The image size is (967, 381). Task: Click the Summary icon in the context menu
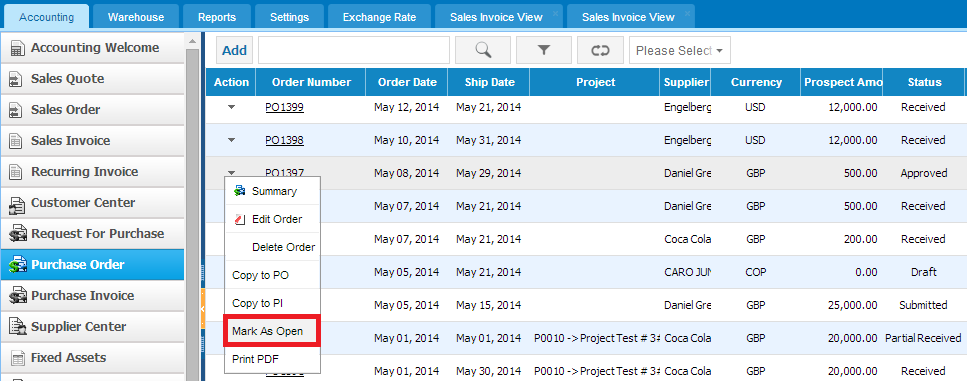(x=240, y=191)
